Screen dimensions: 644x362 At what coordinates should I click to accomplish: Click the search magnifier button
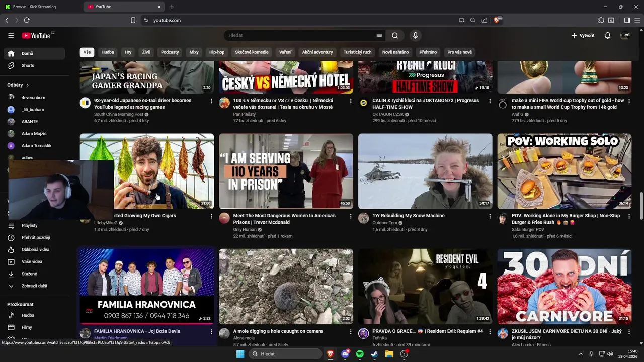[x=395, y=36]
